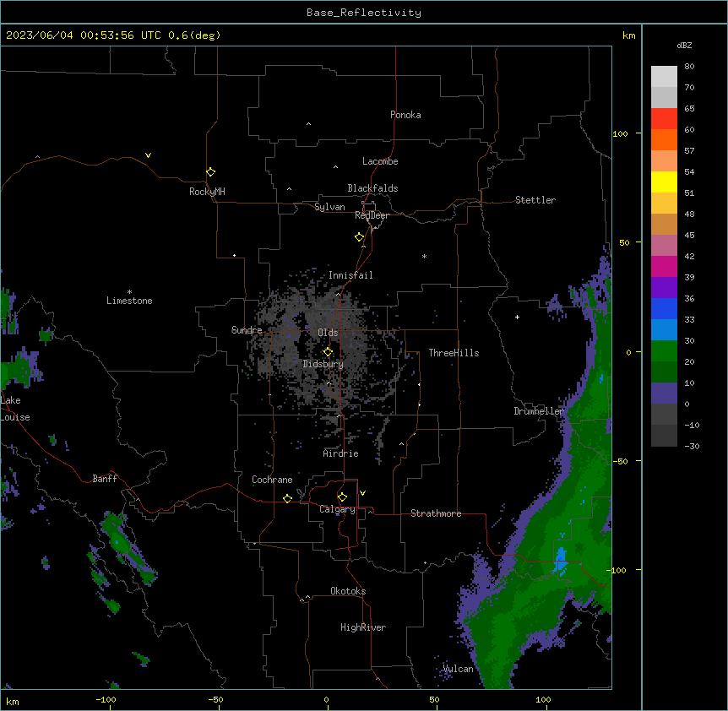Click the Lacombe city label

click(380, 161)
